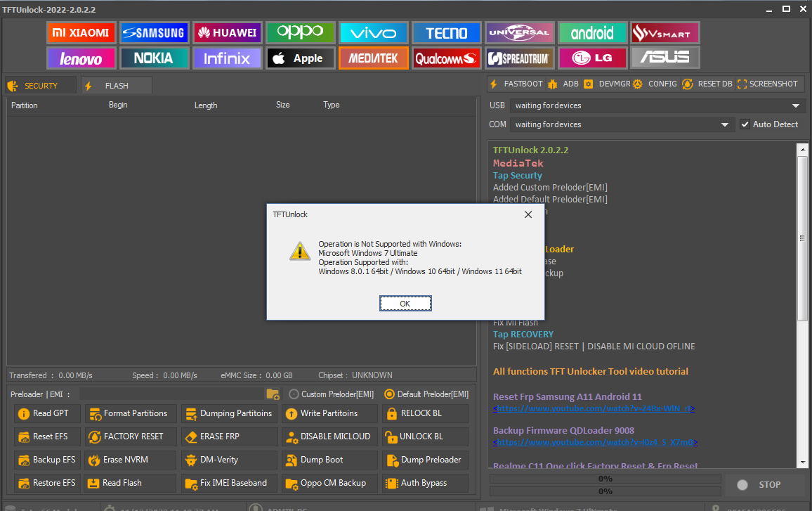Click the UNLOCK BL button
This screenshot has height=511, width=812.
tap(425, 436)
